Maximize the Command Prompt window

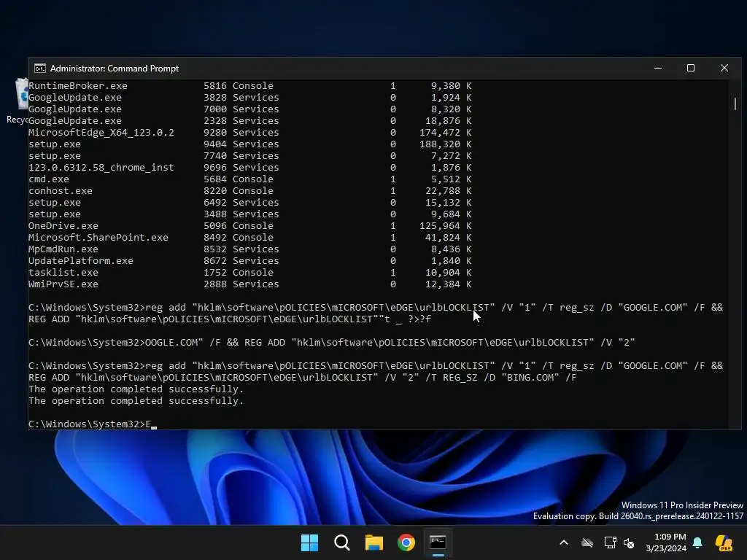[691, 68]
